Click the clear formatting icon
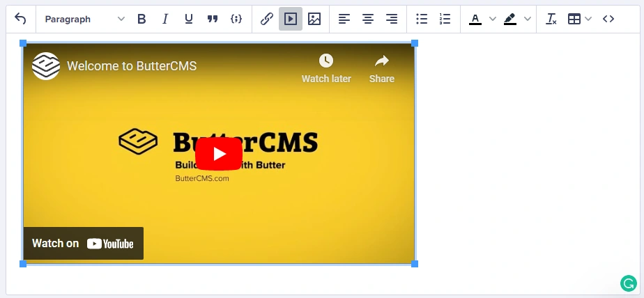The width and height of the screenshot is (644, 298). pos(551,19)
